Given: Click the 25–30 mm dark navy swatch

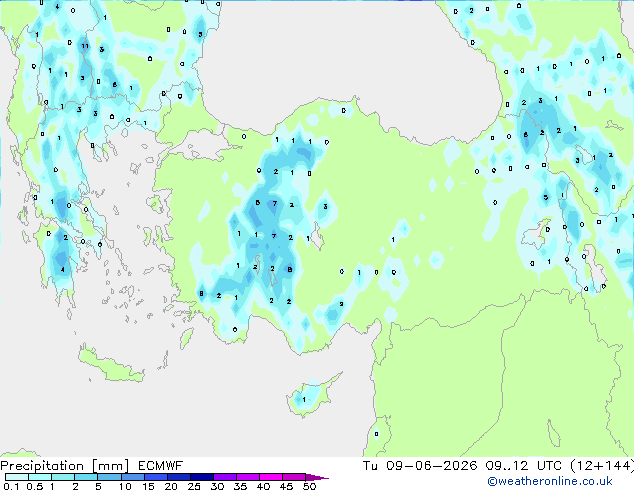Looking at the screenshot, I should 202,477.
